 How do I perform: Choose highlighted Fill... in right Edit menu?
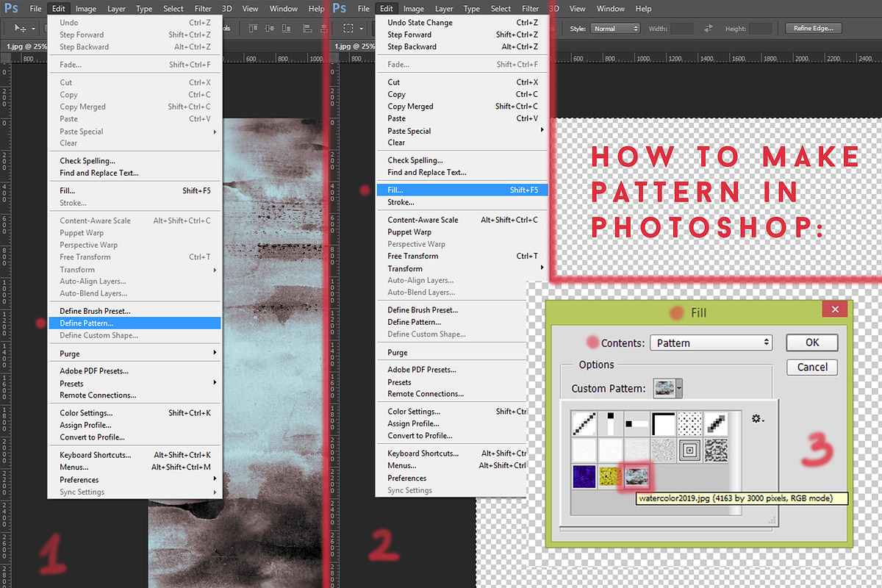[462, 190]
